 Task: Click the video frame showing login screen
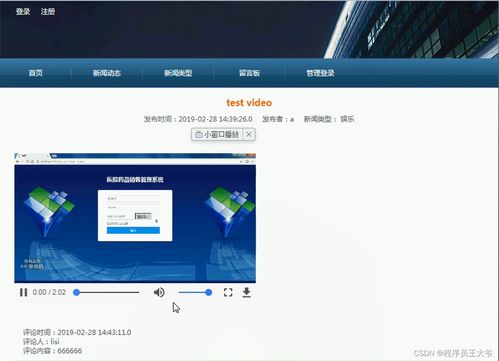pyautogui.click(x=135, y=218)
